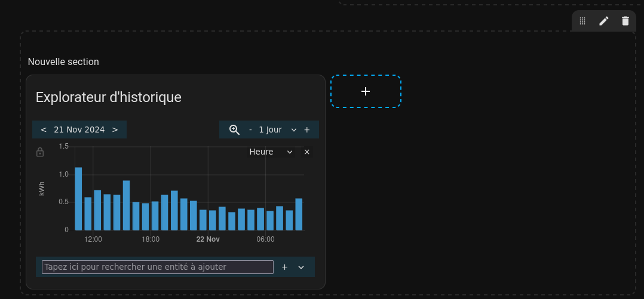Click the 22 Nov label on the x-axis
The height and width of the screenshot is (299, 644).
pyautogui.click(x=208, y=239)
